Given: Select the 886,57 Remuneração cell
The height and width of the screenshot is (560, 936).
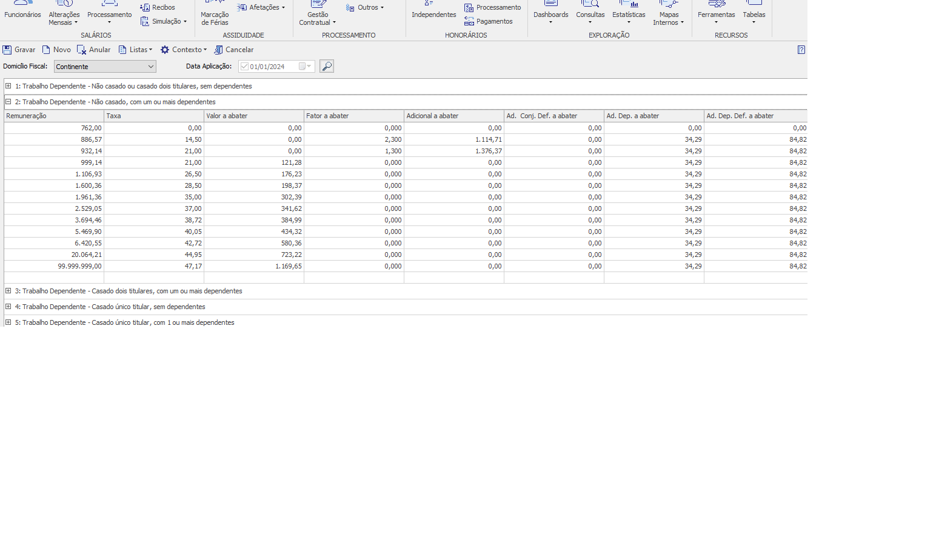Looking at the screenshot, I should (55, 139).
